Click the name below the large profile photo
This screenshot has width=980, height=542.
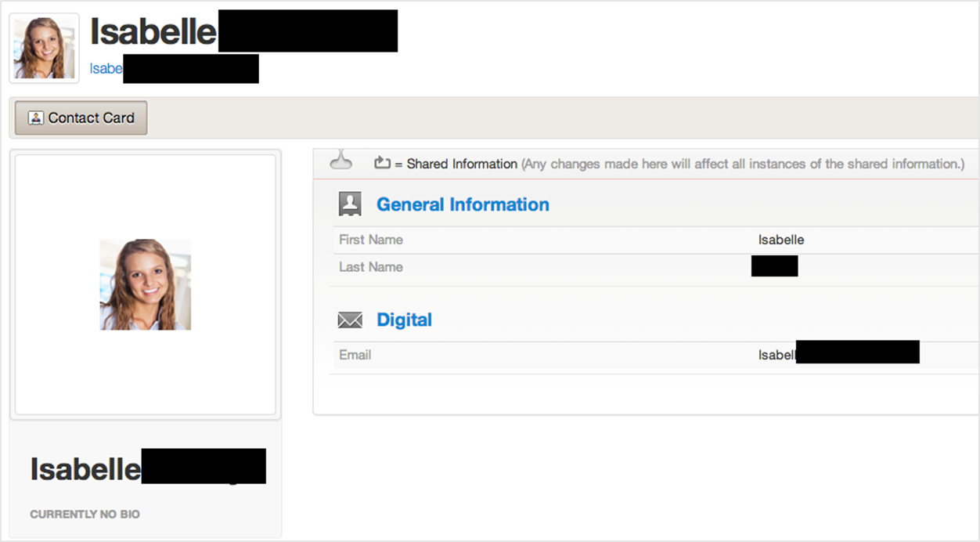pos(85,469)
